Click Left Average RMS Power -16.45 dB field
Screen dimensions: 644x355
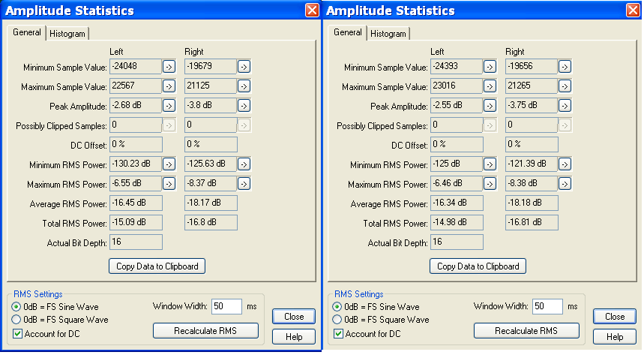[136, 203]
